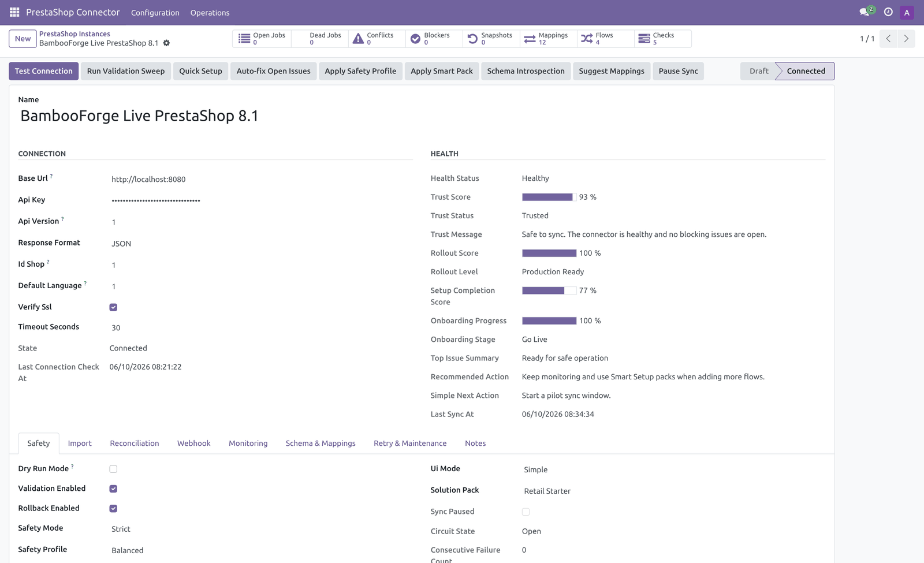This screenshot has width=924, height=563.
Task: Click the Pause Sync button
Action: point(679,71)
